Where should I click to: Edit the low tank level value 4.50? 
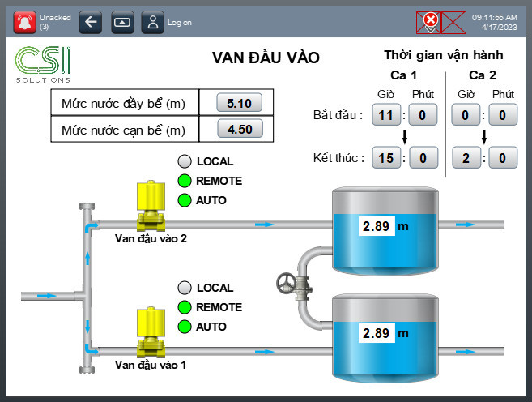[x=240, y=130]
